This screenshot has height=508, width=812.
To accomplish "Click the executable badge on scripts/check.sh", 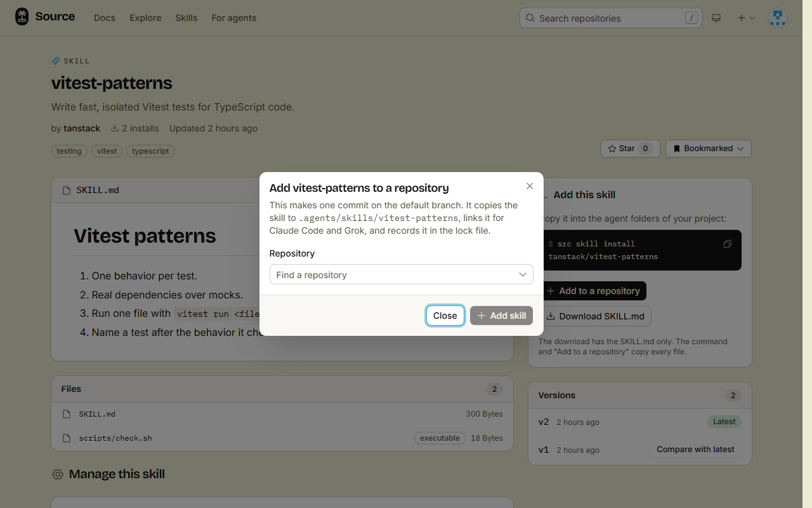I will 440,438.
